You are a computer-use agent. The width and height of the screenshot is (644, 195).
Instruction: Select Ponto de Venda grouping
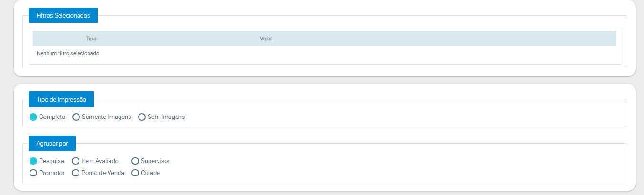[76, 173]
